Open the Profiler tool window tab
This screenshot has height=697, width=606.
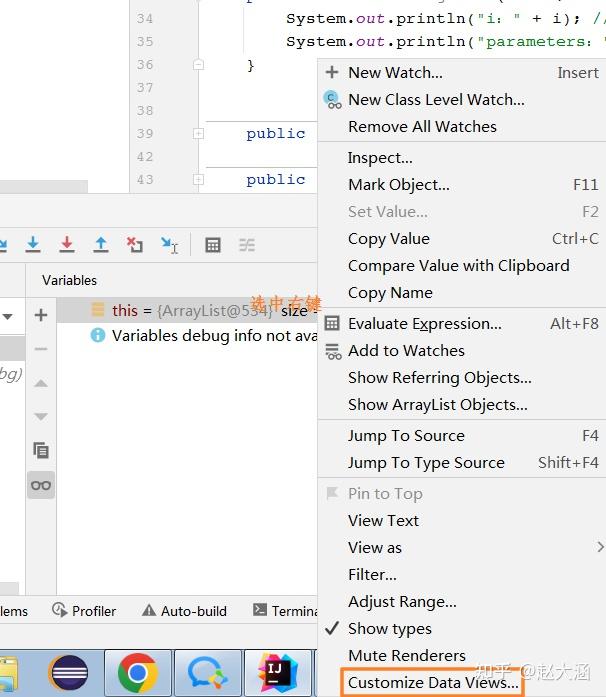pyautogui.click(x=84, y=611)
